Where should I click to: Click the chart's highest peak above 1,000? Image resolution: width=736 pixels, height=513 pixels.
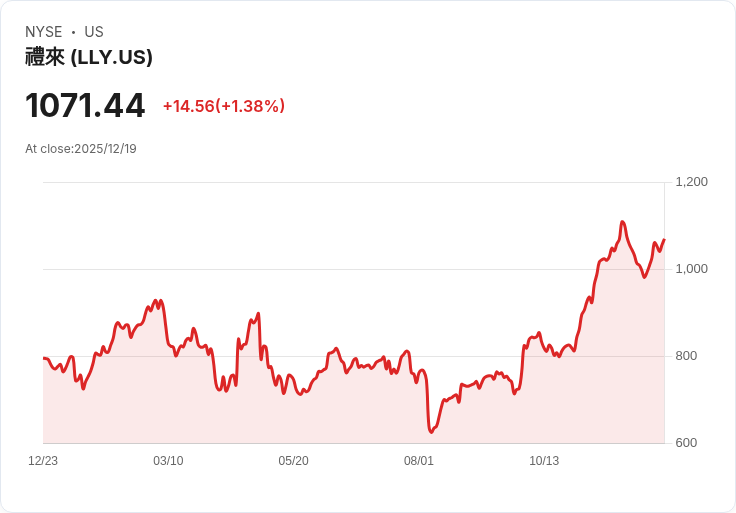point(622,222)
